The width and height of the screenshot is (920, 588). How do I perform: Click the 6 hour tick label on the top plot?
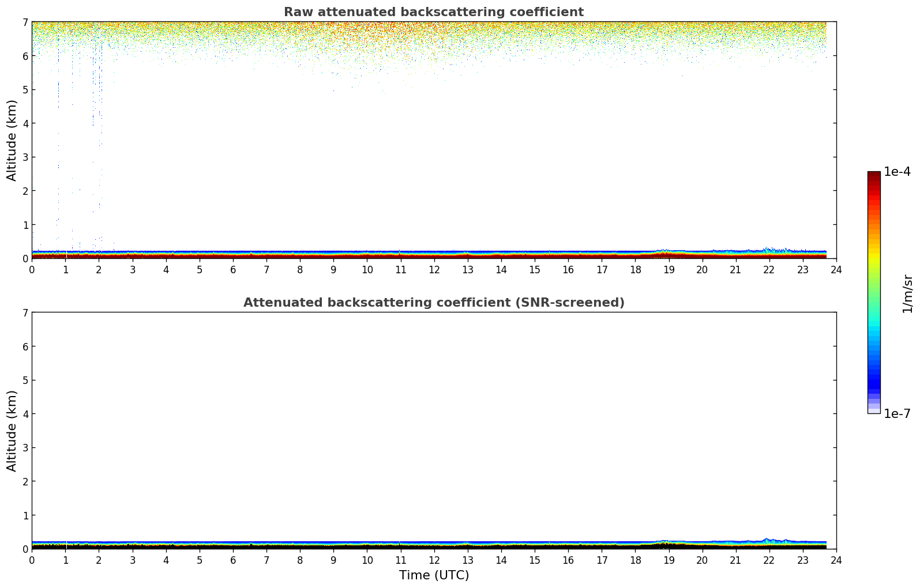pyautogui.click(x=233, y=269)
